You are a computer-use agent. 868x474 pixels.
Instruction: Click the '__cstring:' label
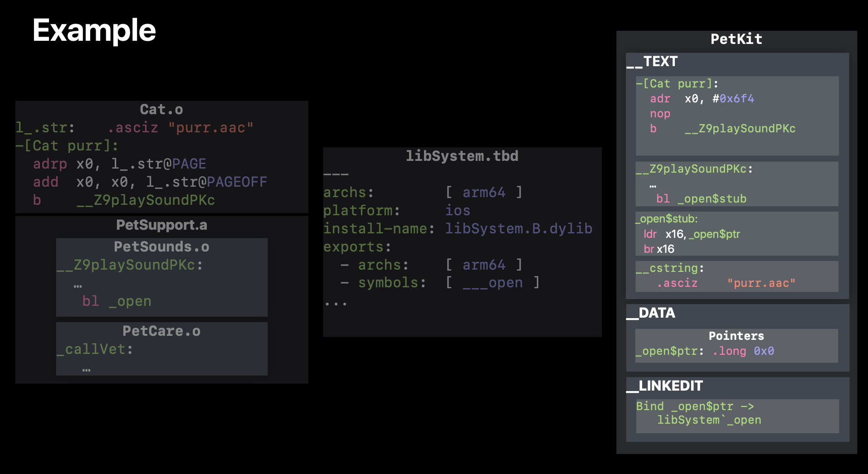point(670,268)
